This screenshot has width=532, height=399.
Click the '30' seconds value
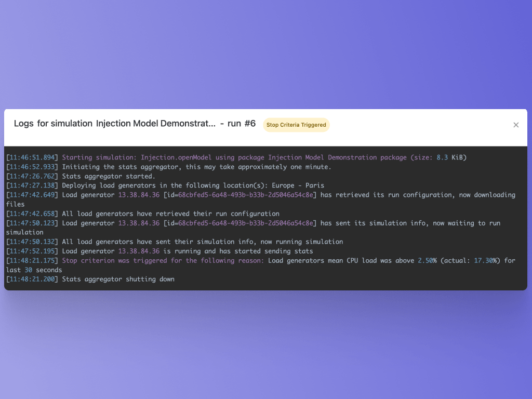click(x=29, y=270)
